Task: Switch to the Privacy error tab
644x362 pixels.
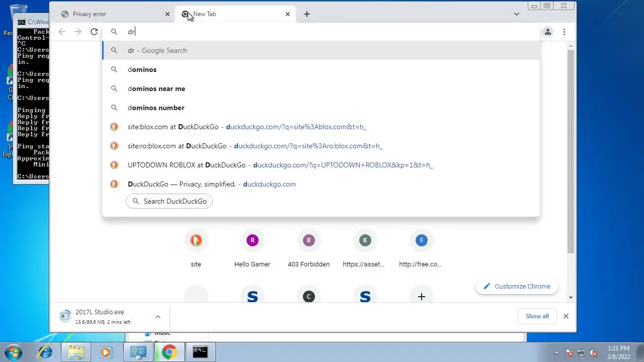Action: tap(115, 14)
